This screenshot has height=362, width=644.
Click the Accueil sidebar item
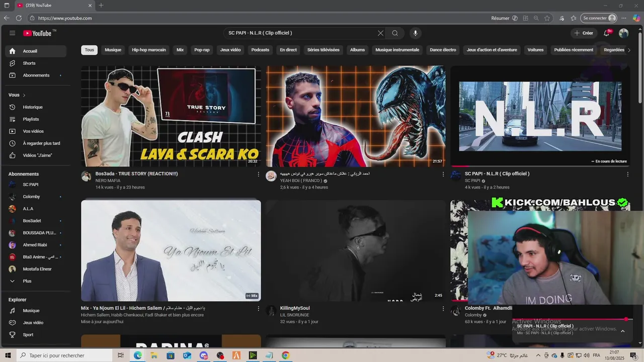click(35, 51)
